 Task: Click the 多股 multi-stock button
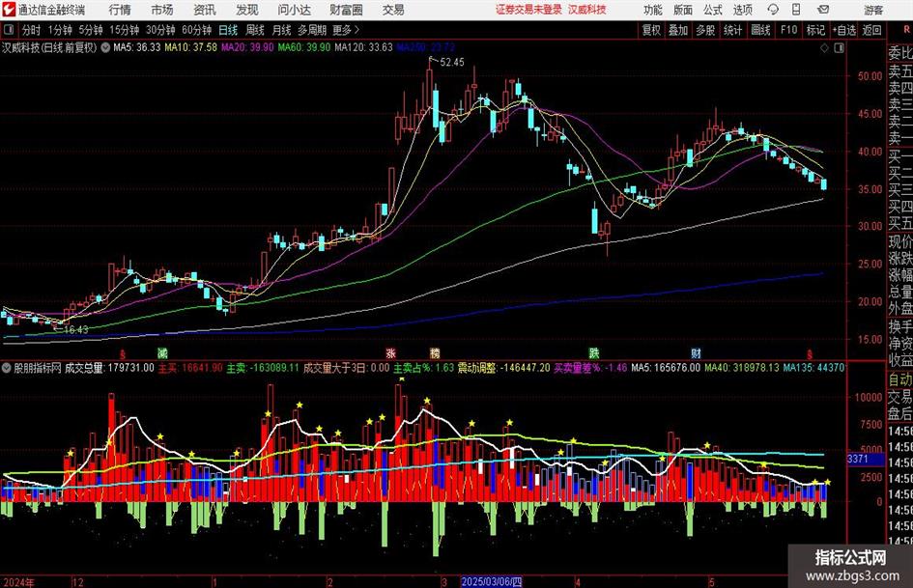(x=705, y=30)
